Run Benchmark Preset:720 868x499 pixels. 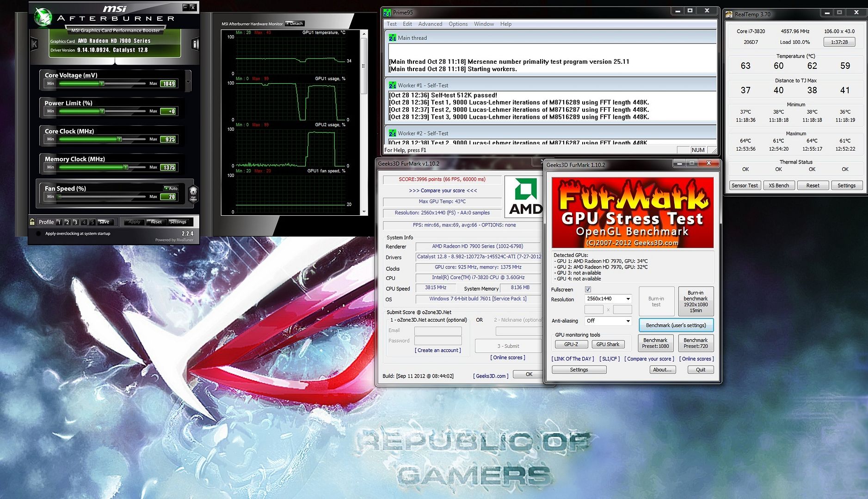tap(696, 343)
